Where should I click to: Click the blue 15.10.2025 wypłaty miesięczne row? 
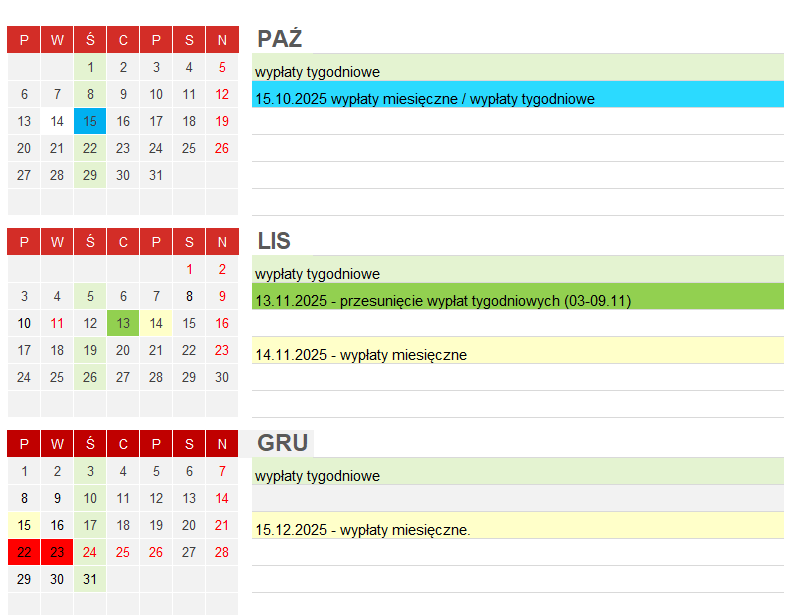(518, 94)
